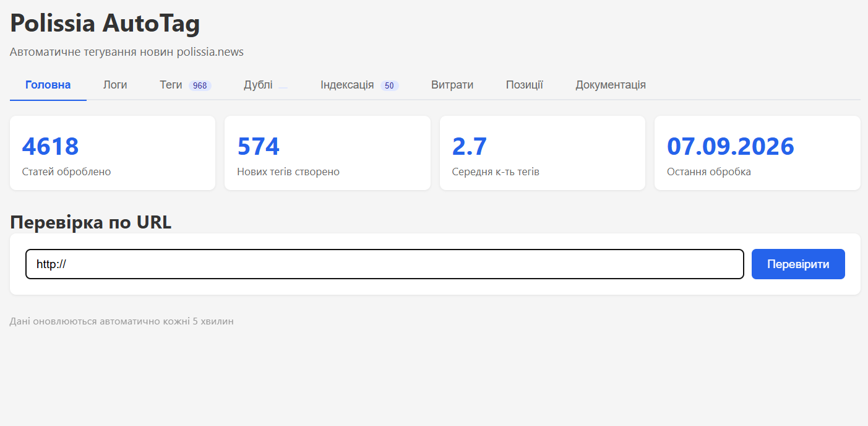Click the 4618 articles processed value
This screenshot has height=426, width=868.
point(50,146)
